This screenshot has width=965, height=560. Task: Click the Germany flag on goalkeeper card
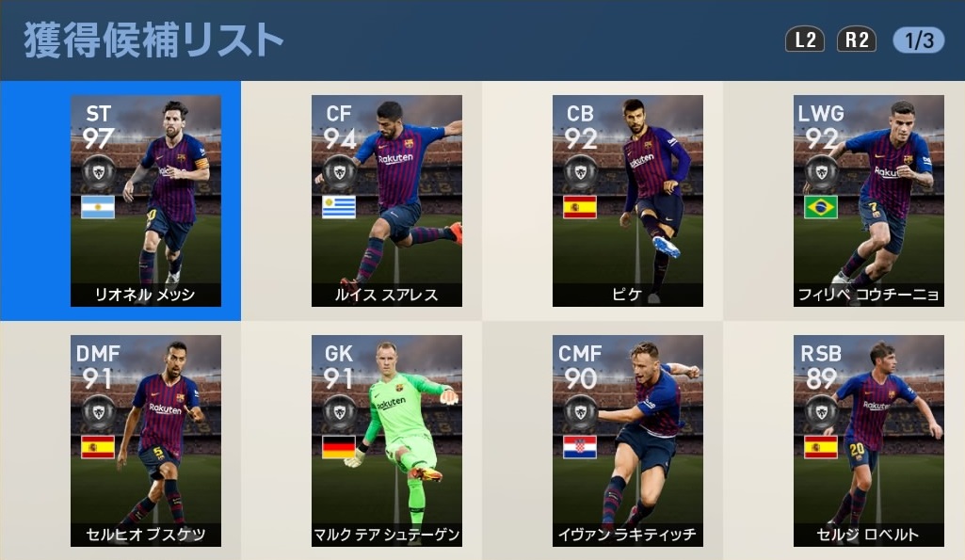(339, 447)
